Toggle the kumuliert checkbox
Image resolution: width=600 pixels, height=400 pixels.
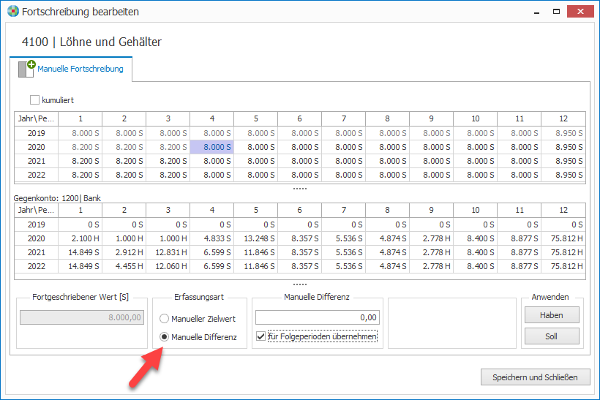click(x=35, y=100)
